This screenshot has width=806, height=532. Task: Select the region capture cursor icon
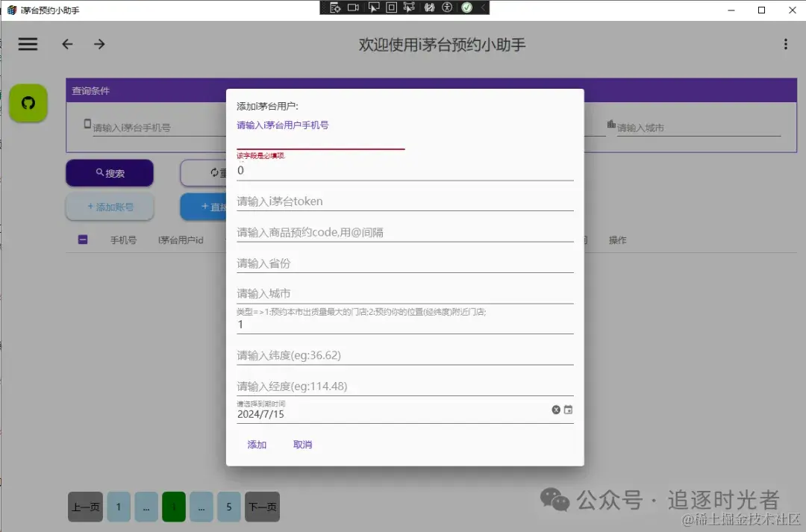[x=410, y=8]
